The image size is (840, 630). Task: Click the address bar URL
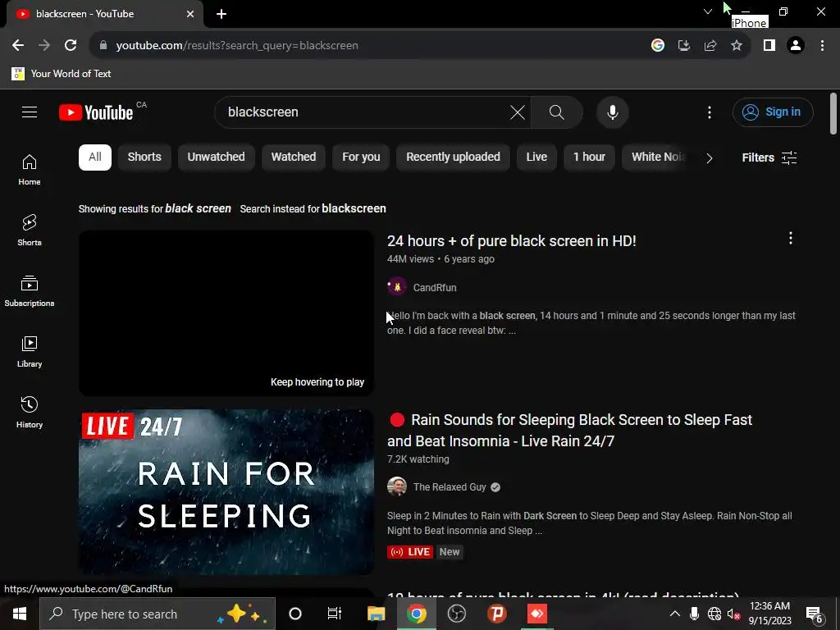(237, 46)
